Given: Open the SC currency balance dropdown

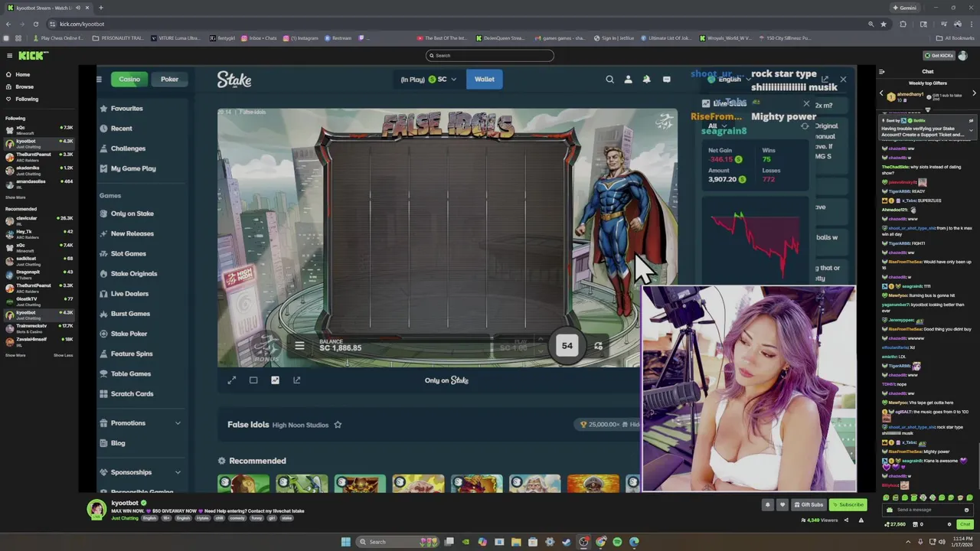Looking at the screenshot, I should click(x=442, y=79).
